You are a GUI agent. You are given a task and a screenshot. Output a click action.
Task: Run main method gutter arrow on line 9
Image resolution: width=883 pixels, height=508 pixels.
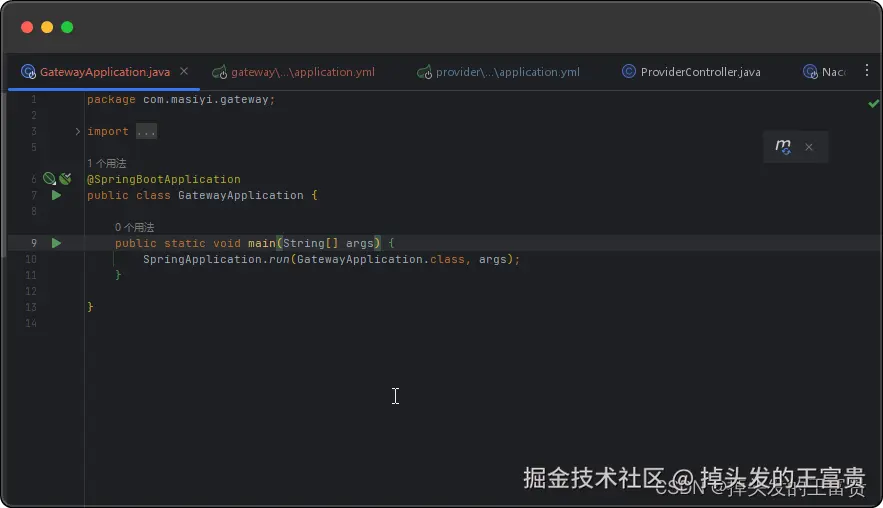56,243
